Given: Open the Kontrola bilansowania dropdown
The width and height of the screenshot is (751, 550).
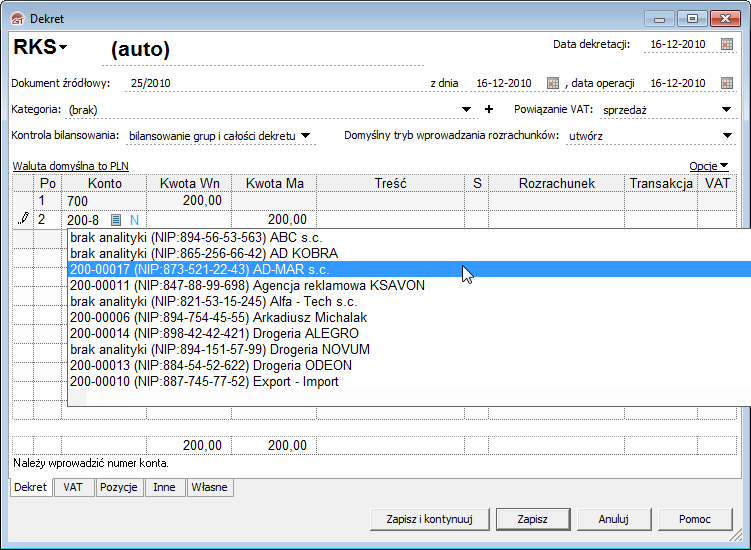Looking at the screenshot, I should 306,135.
